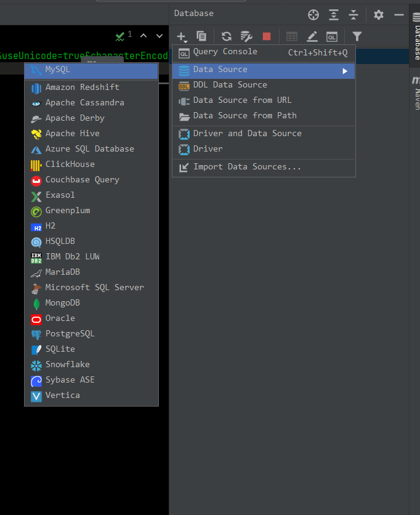Viewport: 420px width, 515px height.
Task: Expand the Data Source submenu
Action: point(264,70)
